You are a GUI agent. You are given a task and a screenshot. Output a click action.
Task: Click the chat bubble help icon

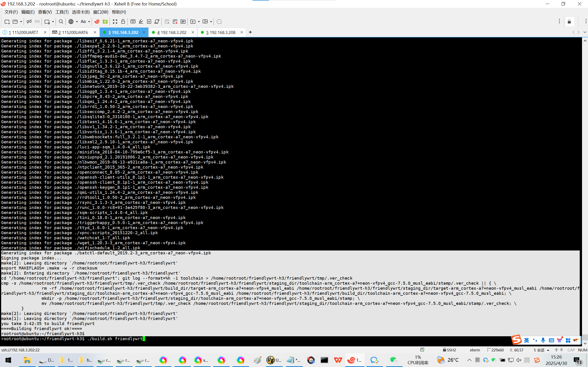pos(219,22)
